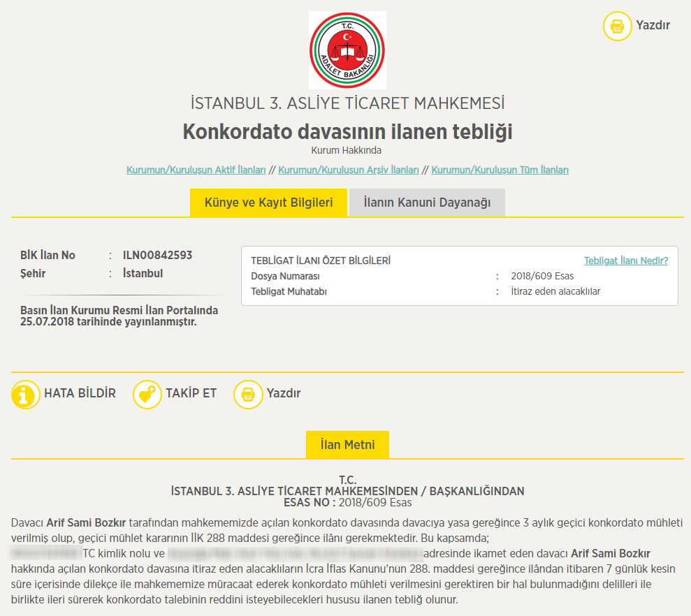Open the Tebligat İlanı Nedir? help link
691x616 pixels.
tap(625, 261)
